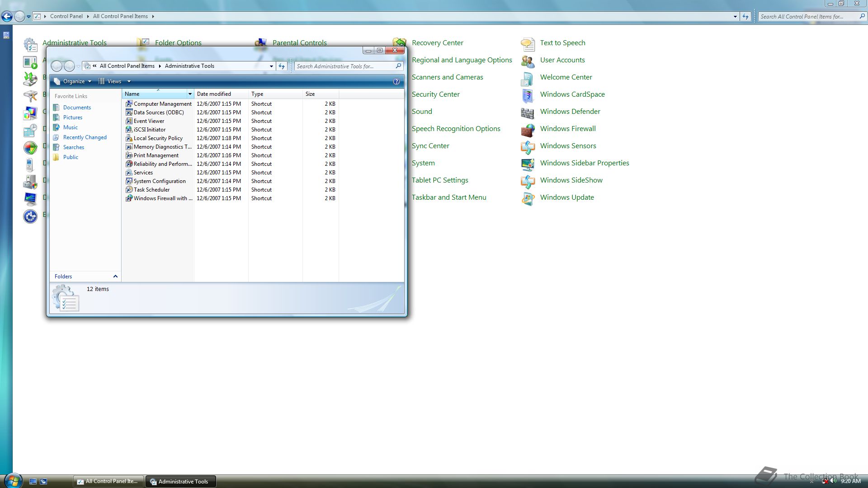Open Windows CardSpace icon
The height and width of the screenshot is (488, 868).
point(528,95)
